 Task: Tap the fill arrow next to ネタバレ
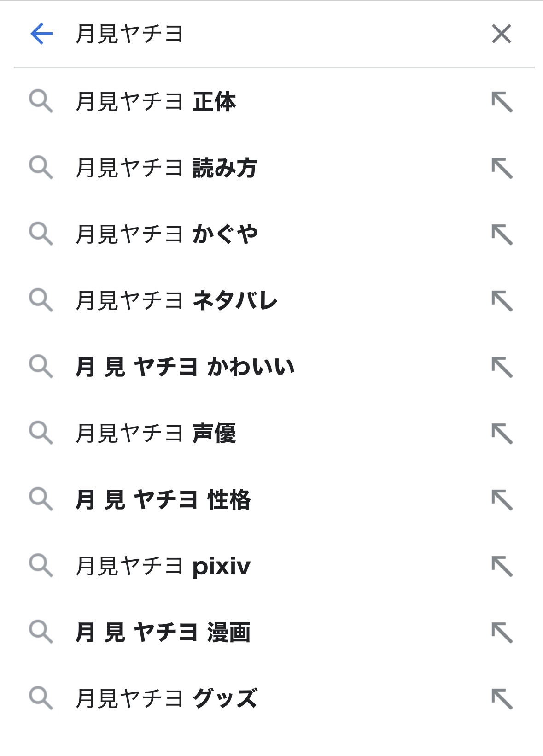coord(502,301)
